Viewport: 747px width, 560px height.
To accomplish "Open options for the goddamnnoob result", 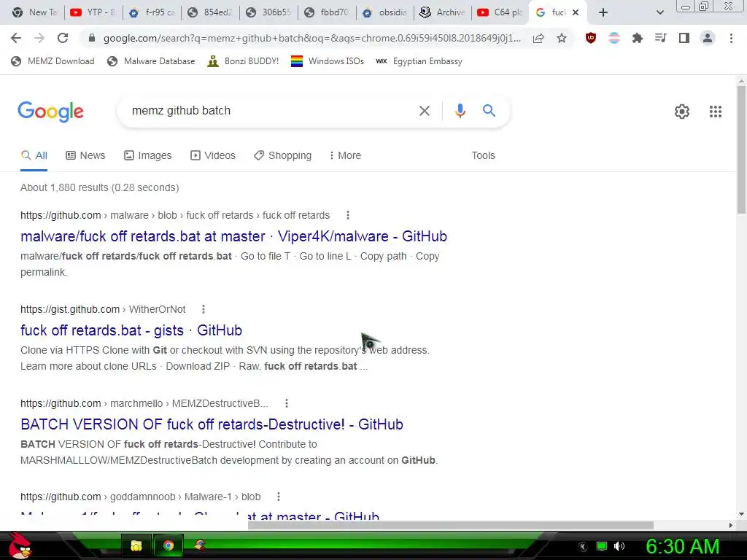I will [x=279, y=497].
